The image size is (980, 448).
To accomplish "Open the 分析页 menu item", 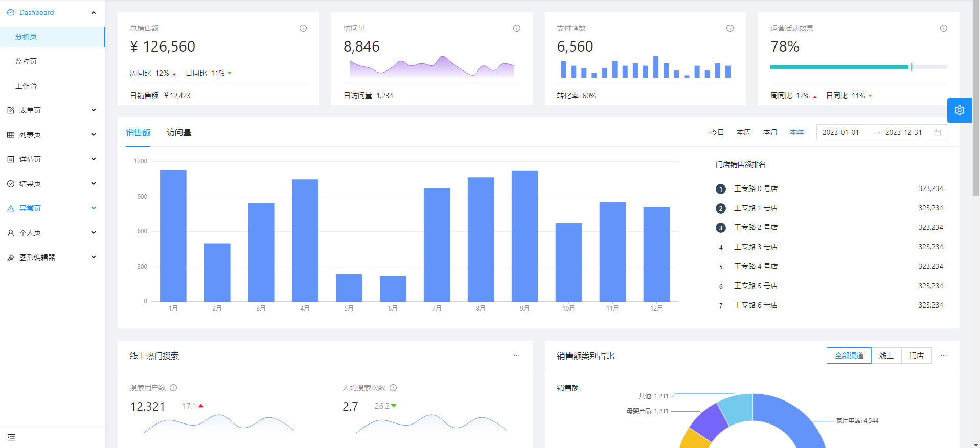I will pos(52,37).
